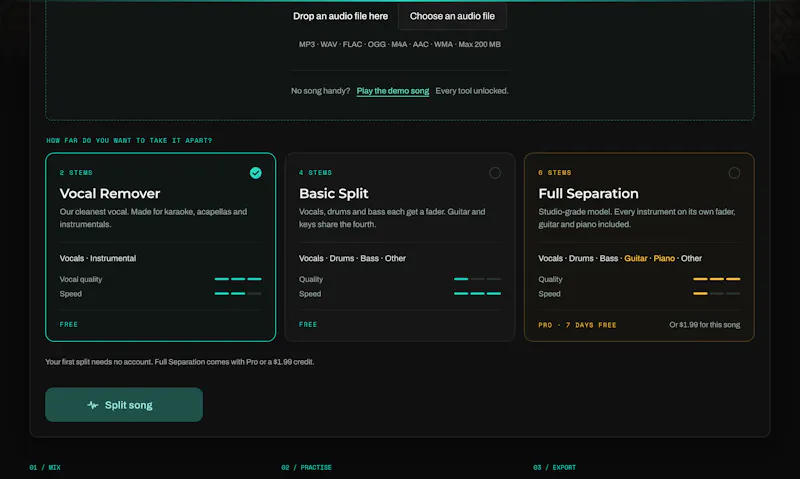Viewport: 800px width, 479px height.
Task: Choose the Full Separation card title
Action: pyautogui.click(x=588, y=193)
